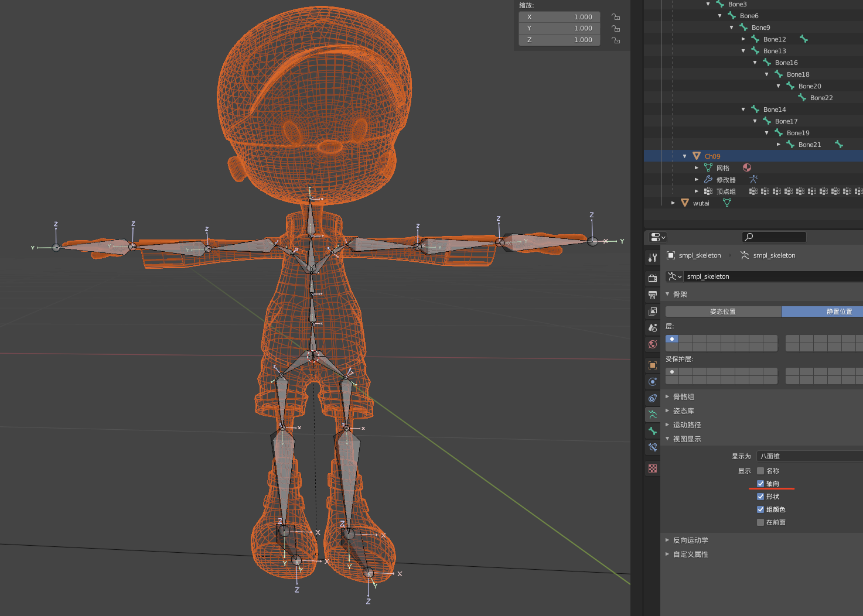Open the Object properties tab
The width and height of the screenshot is (863, 616).
click(x=652, y=365)
